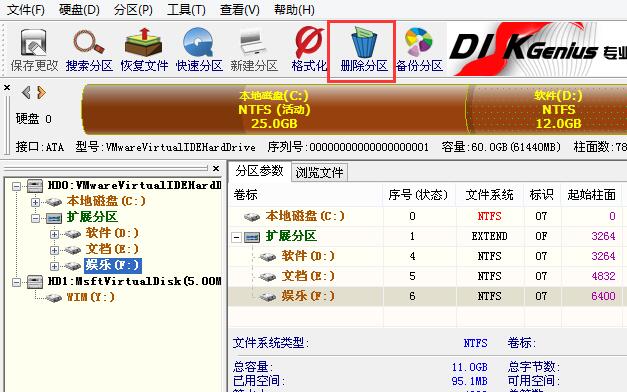Expand 软件(D:) node in the tree
Image resolution: width=627 pixels, height=392 pixels.
pyautogui.click(x=54, y=234)
